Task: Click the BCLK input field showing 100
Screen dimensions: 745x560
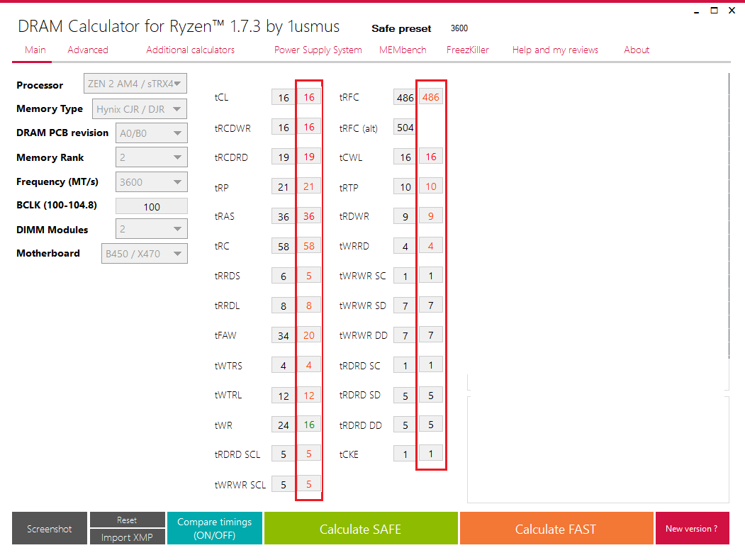Action: (152, 206)
